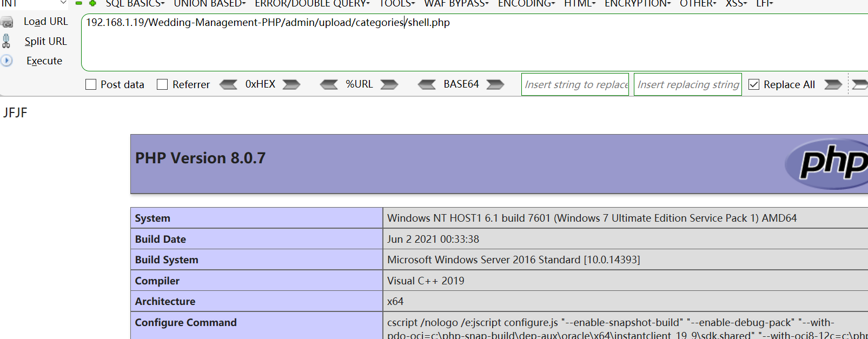Click the Insert string to replace field
The height and width of the screenshot is (339, 868).
[x=575, y=84]
